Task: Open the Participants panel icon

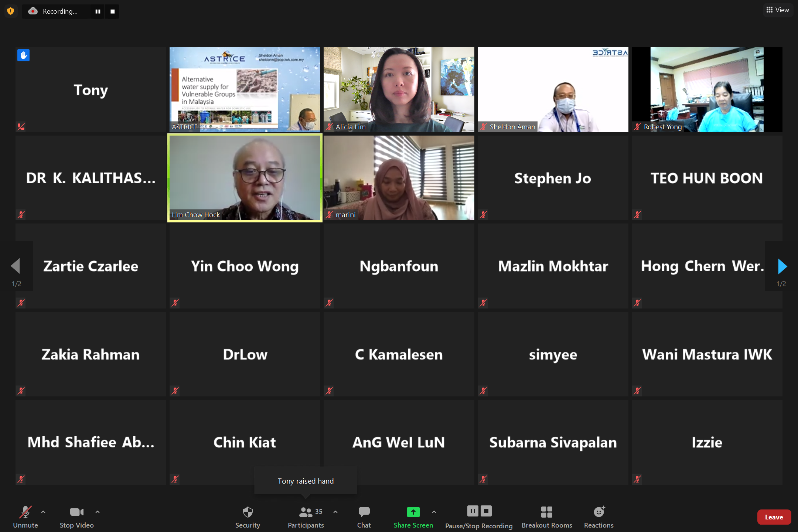Action: [x=306, y=512]
